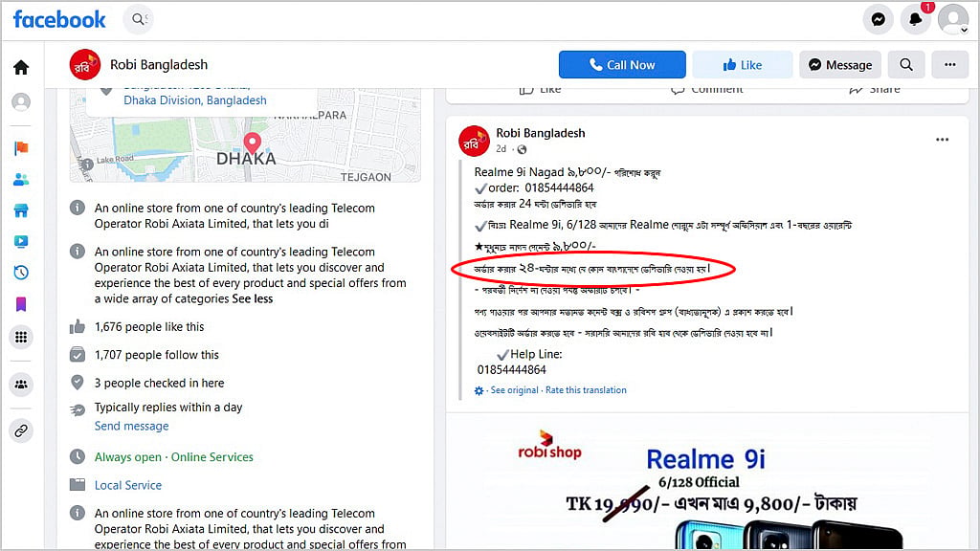This screenshot has width=980, height=551.
Task: Open Messenger from the top bar
Action: pyautogui.click(x=879, y=19)
